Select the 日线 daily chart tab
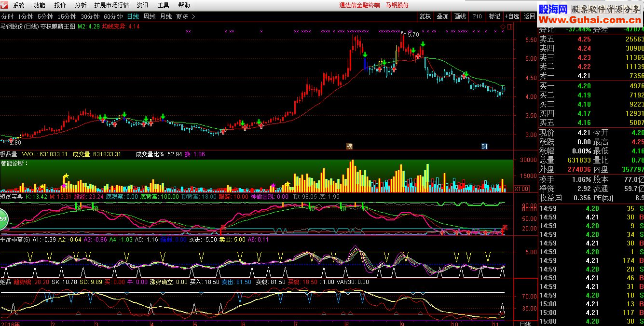 pyautogui.click(x=133, y=16)
